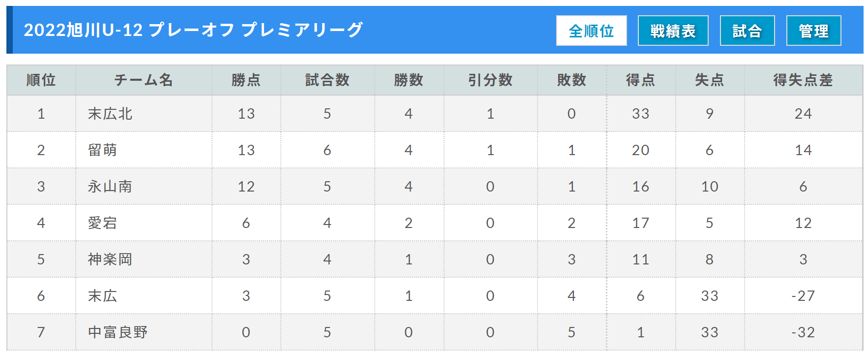
Task: Click the 順位 column header
Action: coord(41,80)
